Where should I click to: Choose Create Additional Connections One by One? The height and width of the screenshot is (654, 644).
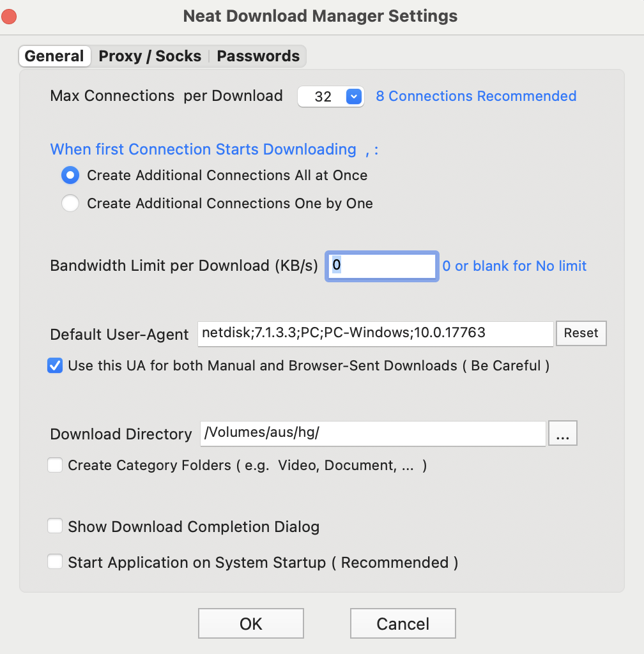(x=70, y=204)
